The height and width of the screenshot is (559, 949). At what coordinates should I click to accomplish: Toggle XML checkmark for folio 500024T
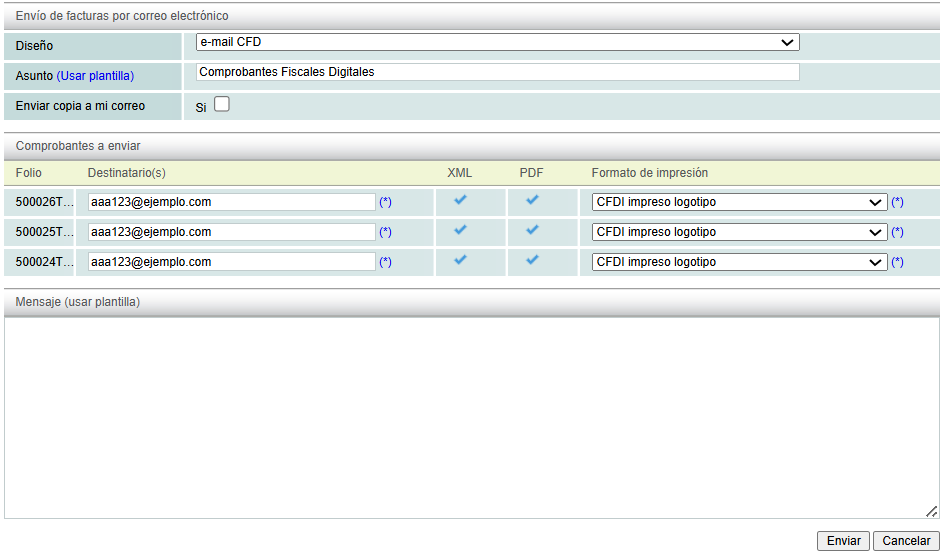click(x=460, y=260)
